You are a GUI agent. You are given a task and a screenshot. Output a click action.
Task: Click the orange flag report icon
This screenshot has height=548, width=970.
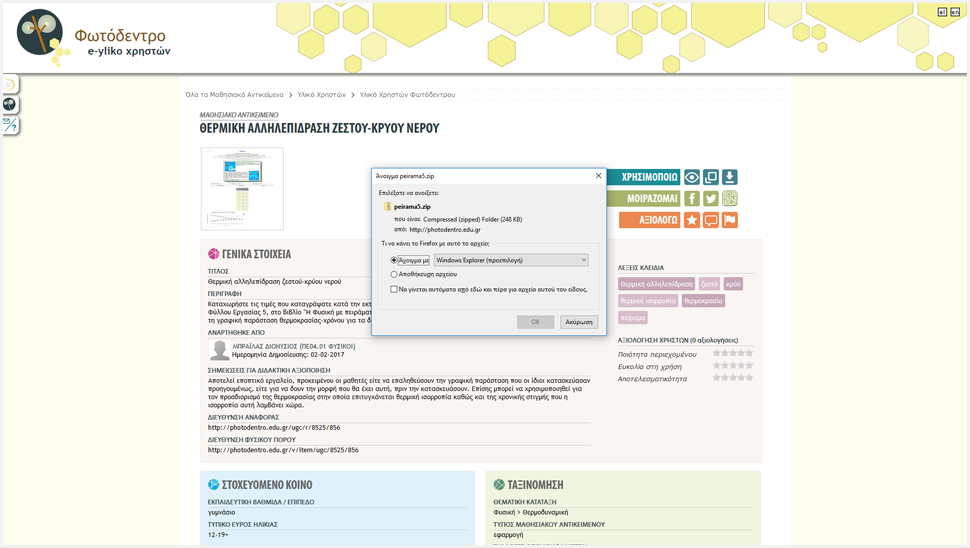tap(730, 220)
